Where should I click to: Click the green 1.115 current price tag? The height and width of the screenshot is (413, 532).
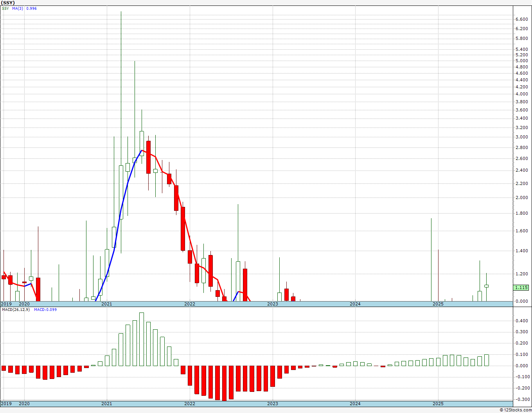521,287
